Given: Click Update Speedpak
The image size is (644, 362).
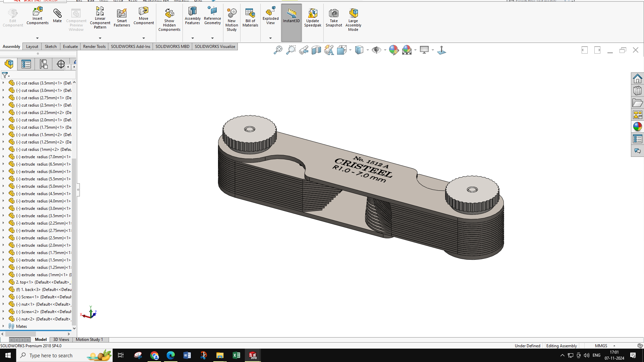Looking at the screenshot, I should coord(313,18).
